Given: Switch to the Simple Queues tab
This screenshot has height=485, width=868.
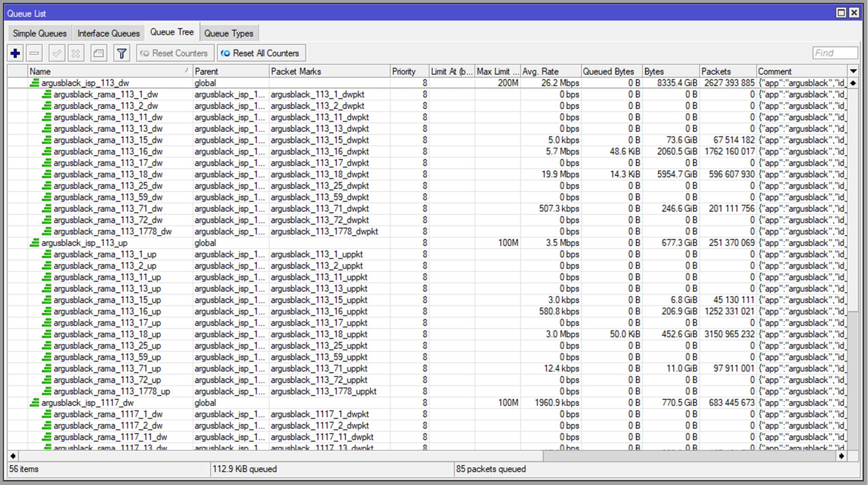Looking at the screenshot, I should coord(40,33).
